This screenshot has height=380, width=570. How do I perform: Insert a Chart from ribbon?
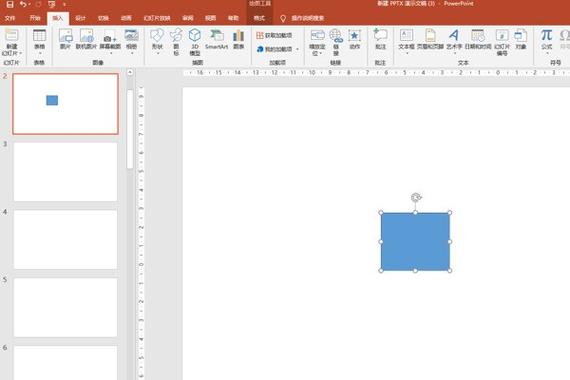coord(238,39)
